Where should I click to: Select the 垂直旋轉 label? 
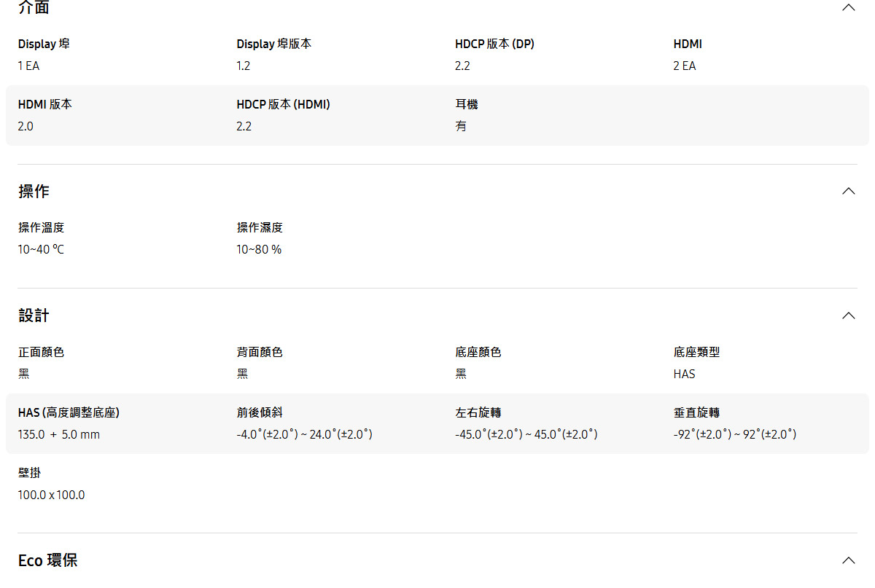(696, 412)
